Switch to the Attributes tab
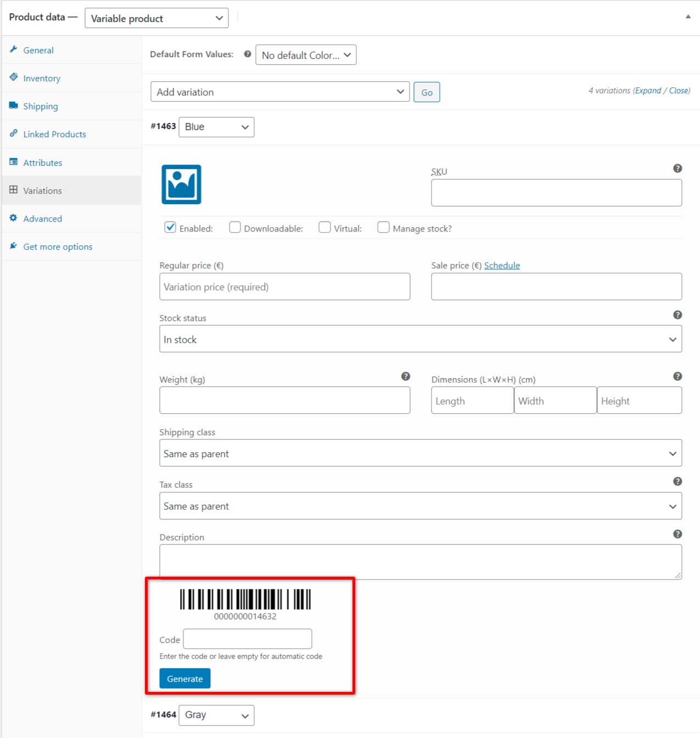 (71, 162)
